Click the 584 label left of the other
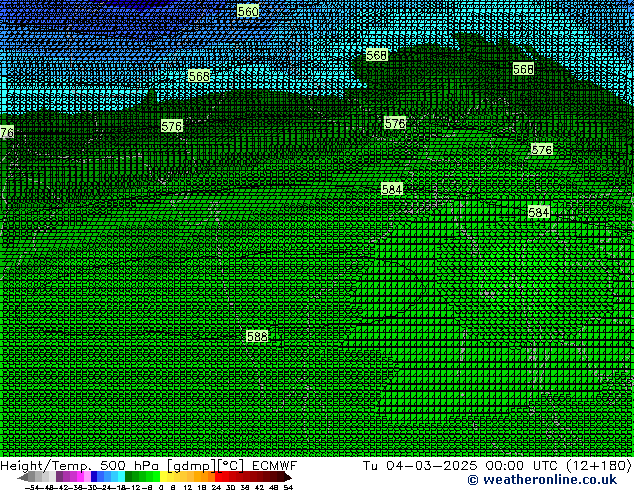Viewport: 634px width, 490px height. pos(392,189)
